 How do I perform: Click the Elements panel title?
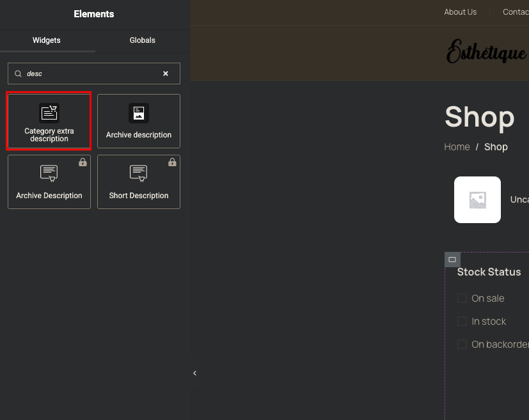pos(94,14)
